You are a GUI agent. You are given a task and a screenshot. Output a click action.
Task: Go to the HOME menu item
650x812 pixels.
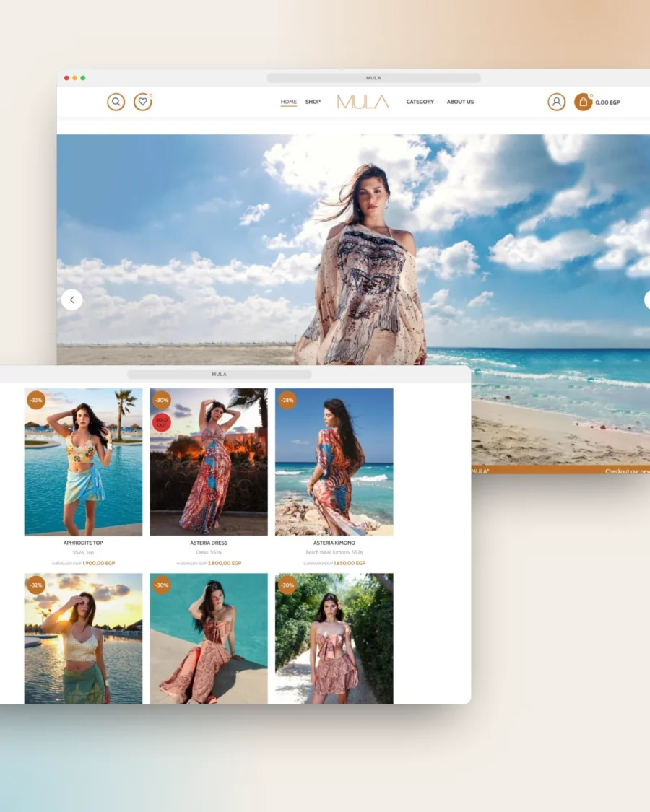point(289,102)
